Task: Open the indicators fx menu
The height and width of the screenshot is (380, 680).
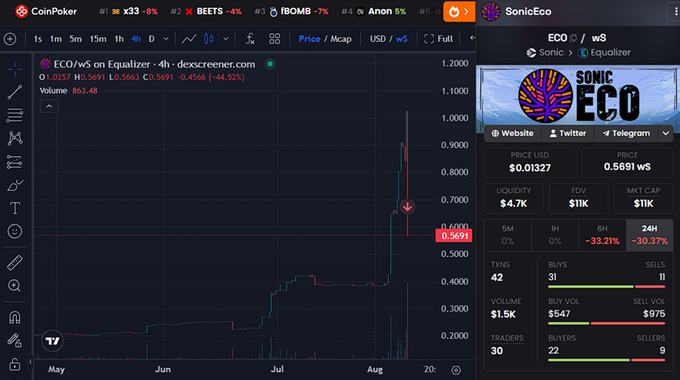Action: (x=250, y=39)
